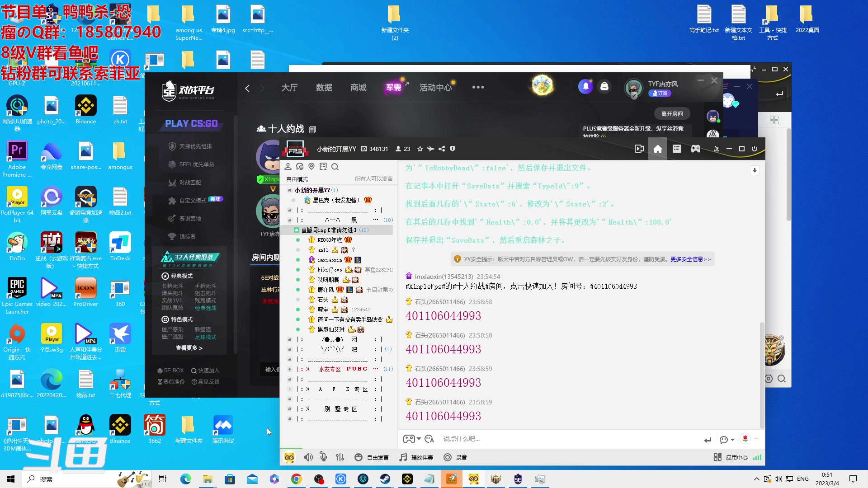Image resolution: width=868 pixels, height=488 pixels.
Task: Click the raccoon mascot icon
Action: coord(289,457)
